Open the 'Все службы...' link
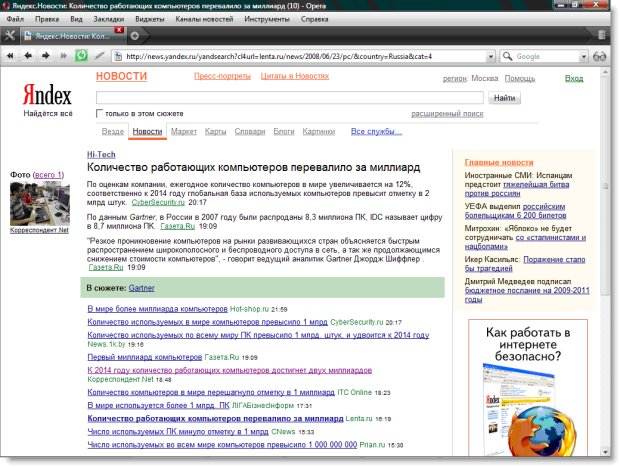The height and width of the screenshot is (467, 620). coord(376,131)
